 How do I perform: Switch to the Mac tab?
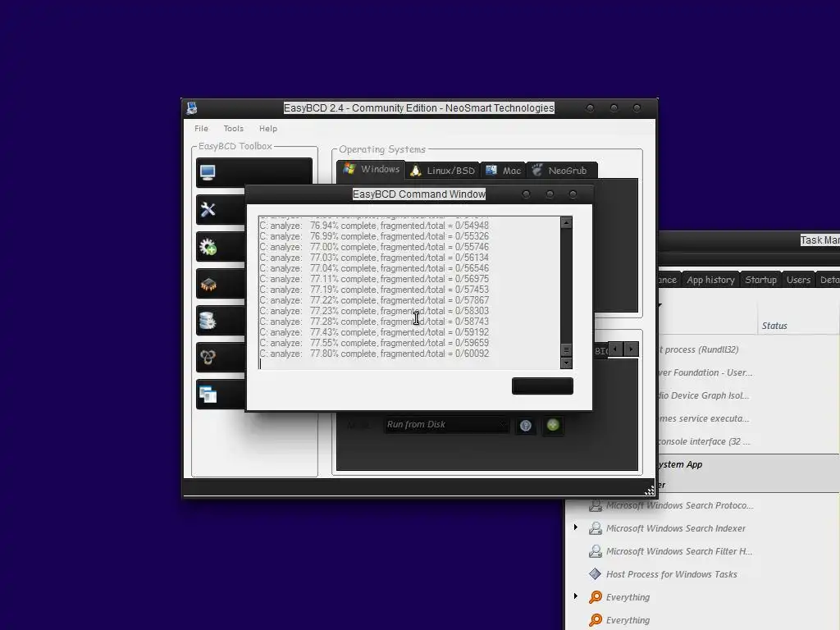503,171
